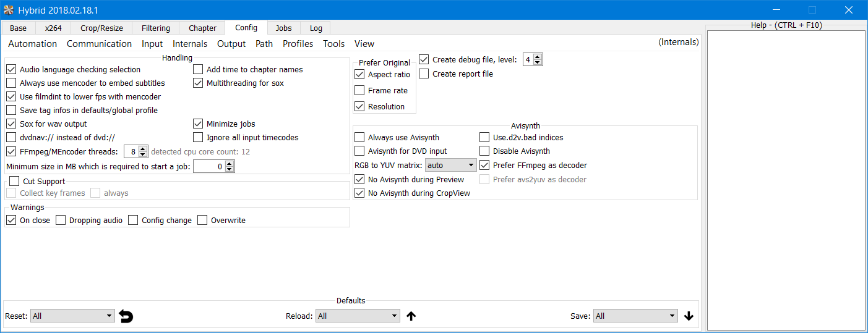Increase minimum job size in MB
Image resolution: width=868 pixels, height=333 pixels.
tap(230, 164)
